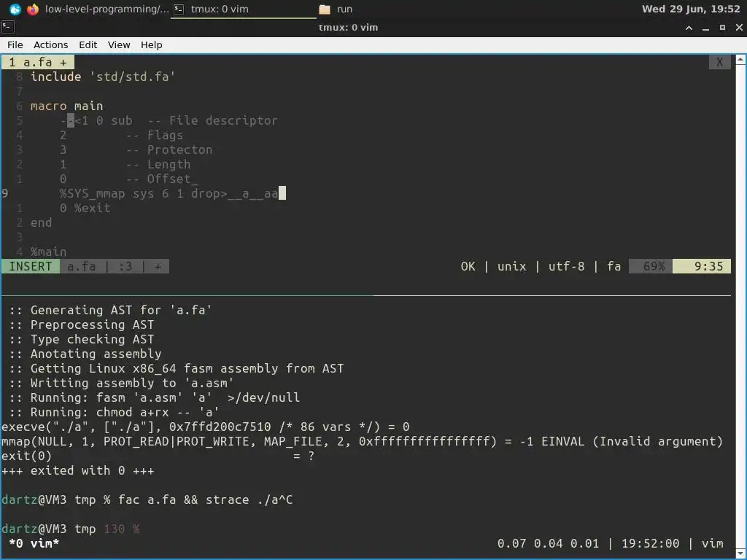Image resolution: width=747 pixels, height=560 pixels.
Task: Click the terminal icon in the title bar
Action: [x=7, y=27]
